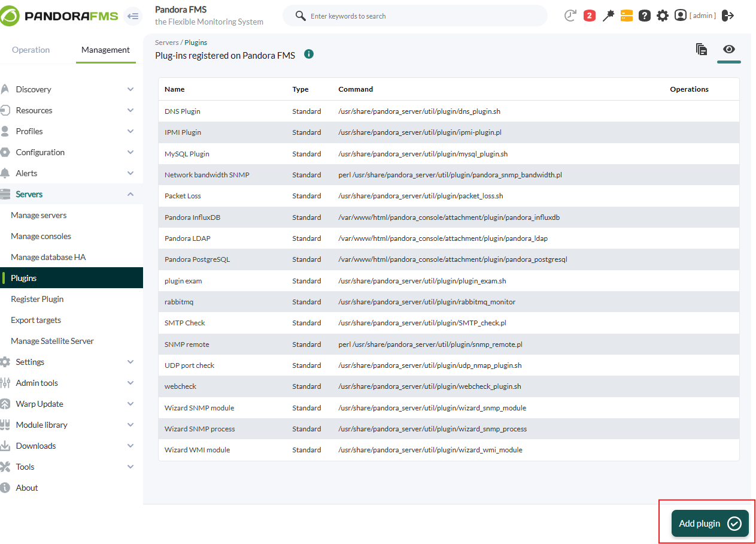Image resolution: width=756 pixels, height=544 pixels.
Task: Open the header gear settings icon
Action: [663, 16]
